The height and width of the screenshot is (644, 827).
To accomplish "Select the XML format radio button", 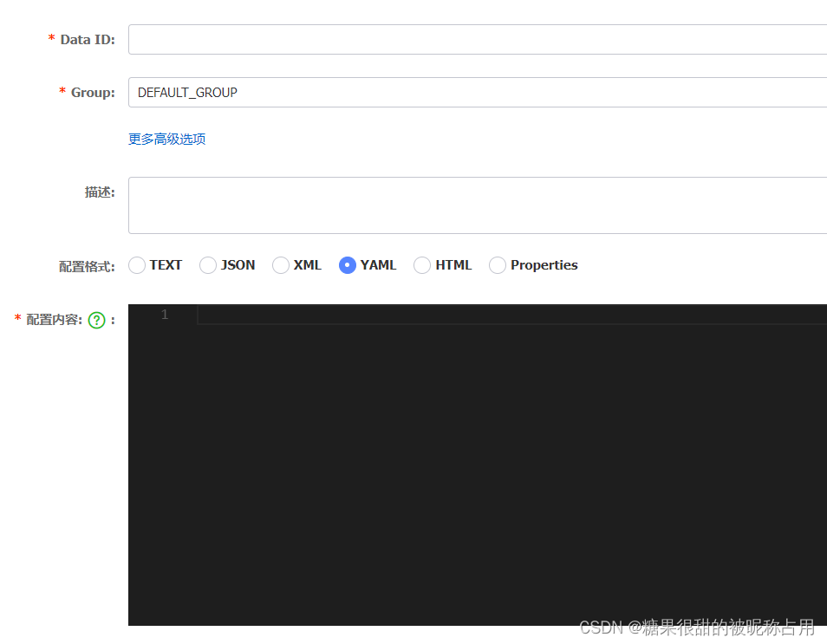I will (x=281, y=265).
